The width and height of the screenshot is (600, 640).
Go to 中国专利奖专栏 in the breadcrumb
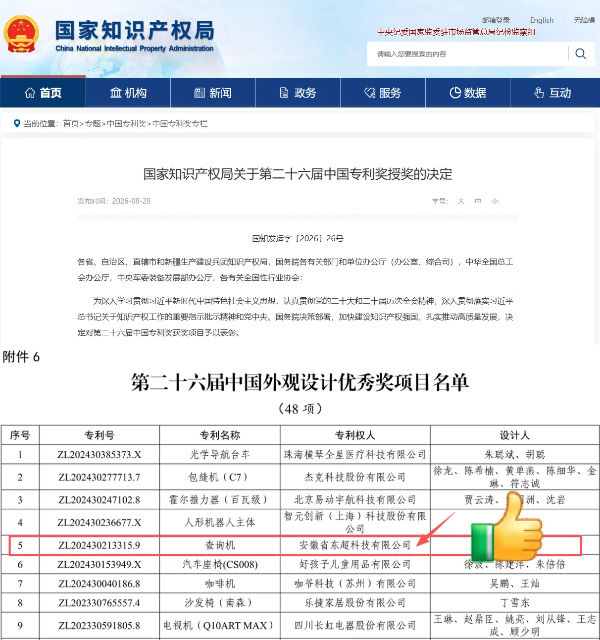pyautogui.click(x=180, y=123)
